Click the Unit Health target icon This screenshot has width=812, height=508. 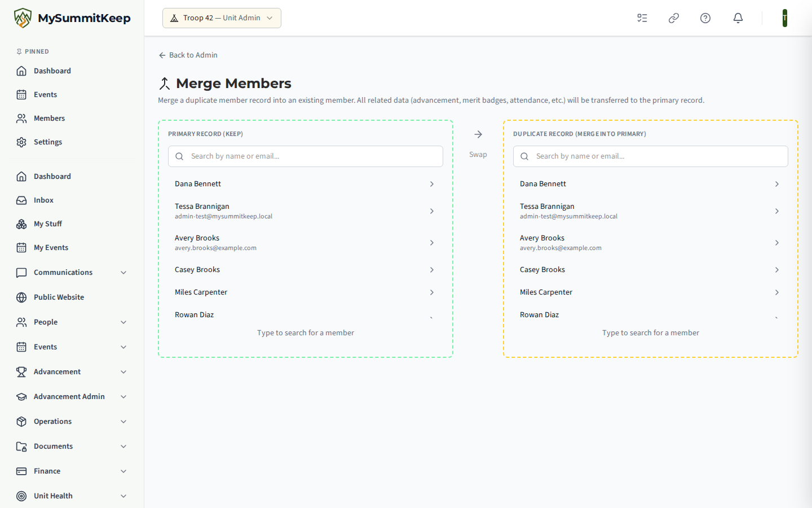point(21,496)
